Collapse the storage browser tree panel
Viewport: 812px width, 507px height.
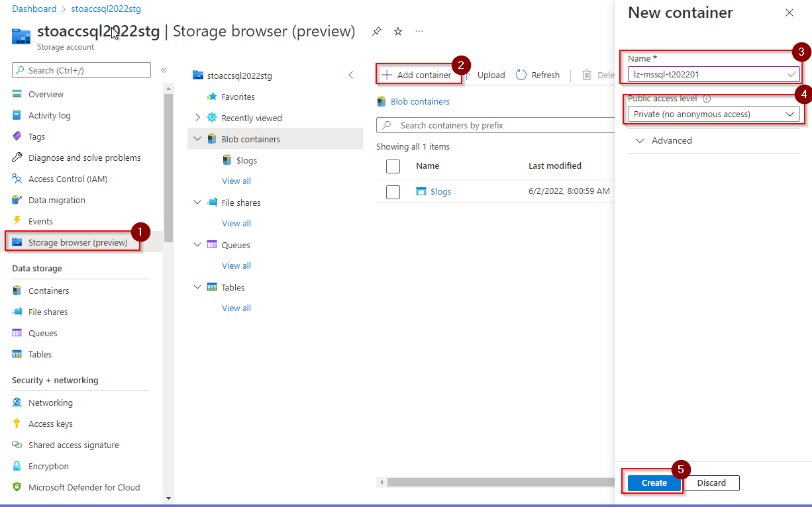[x=351, y=75]
